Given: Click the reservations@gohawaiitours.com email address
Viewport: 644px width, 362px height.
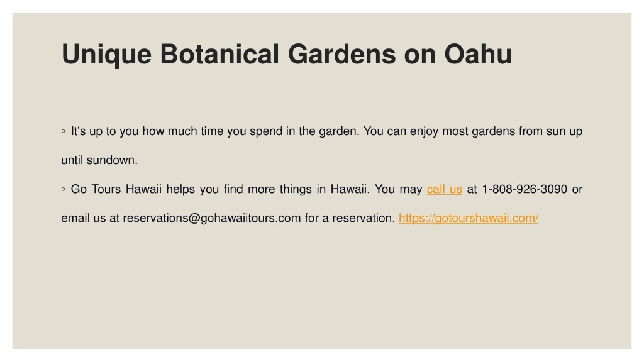Looking at the screenshot, I should (x=212, y=218).
